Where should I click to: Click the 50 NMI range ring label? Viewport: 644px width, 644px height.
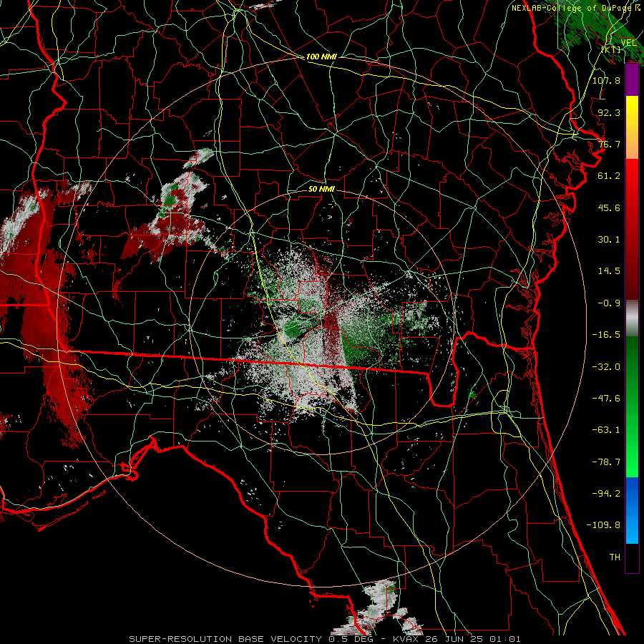point(321,190)
